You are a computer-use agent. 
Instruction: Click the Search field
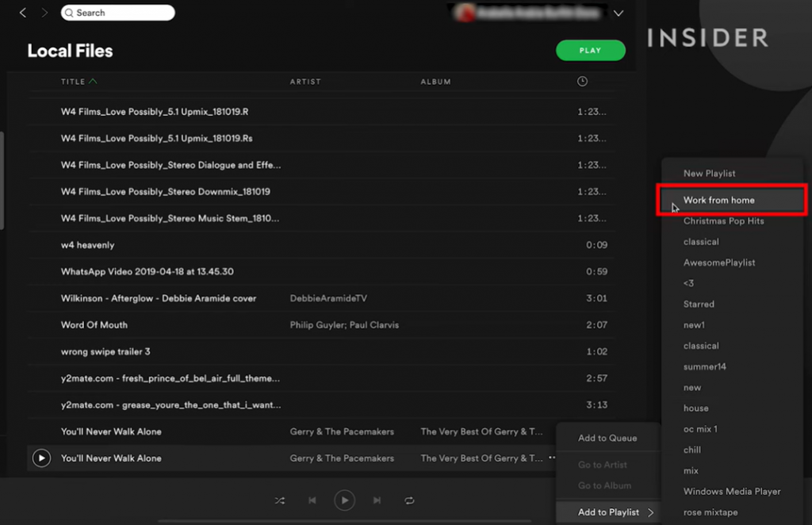[x=118, y=13]
